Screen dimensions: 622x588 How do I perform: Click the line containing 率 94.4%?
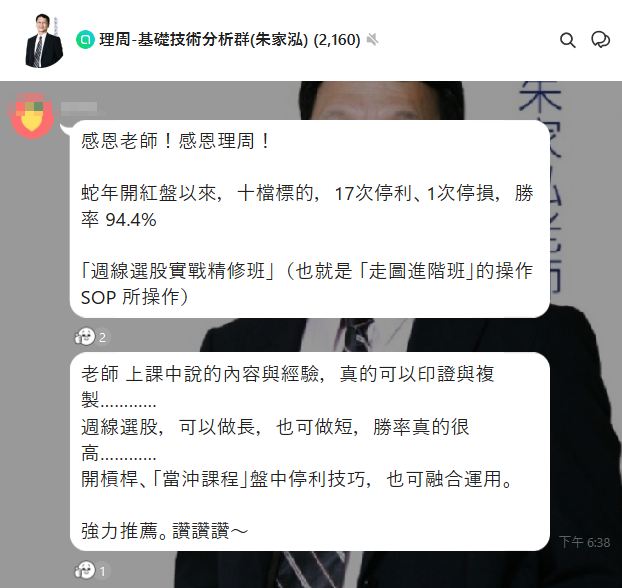[119, 219]
